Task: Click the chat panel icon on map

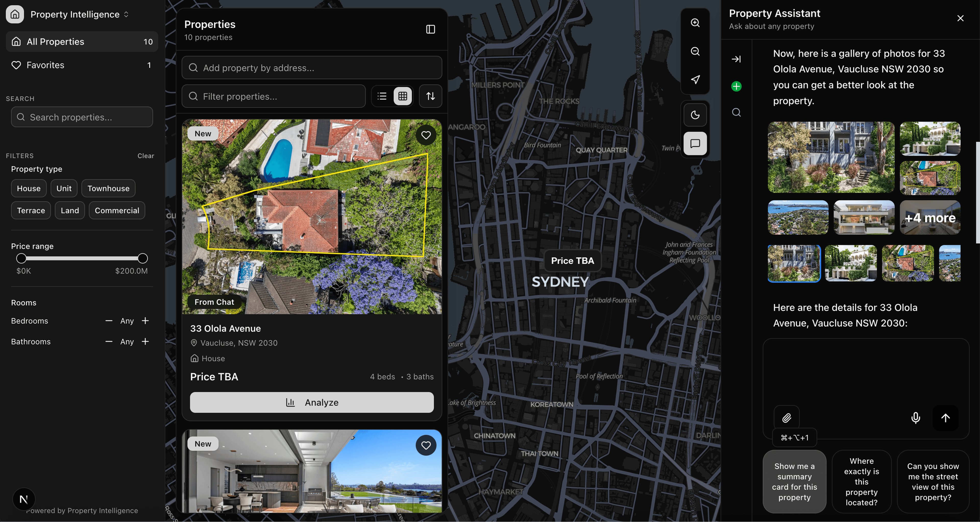Action: (695, 144)
